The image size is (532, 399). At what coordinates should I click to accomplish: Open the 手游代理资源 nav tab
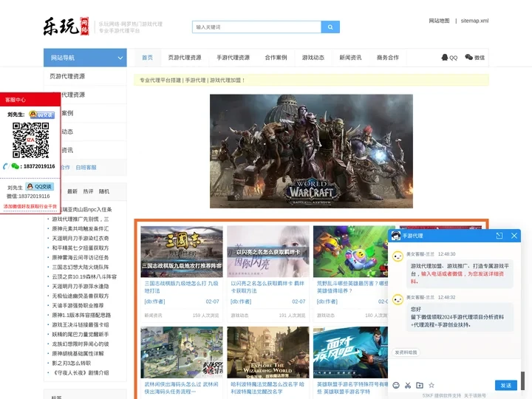(x=233, y=58)
